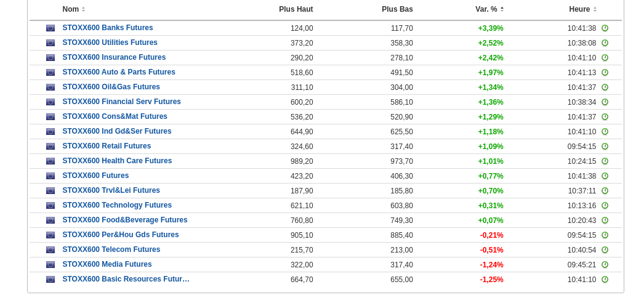Click the clock icon on Insurance Futures row
This screenshot has width=644, height=308.
(605, 58)
